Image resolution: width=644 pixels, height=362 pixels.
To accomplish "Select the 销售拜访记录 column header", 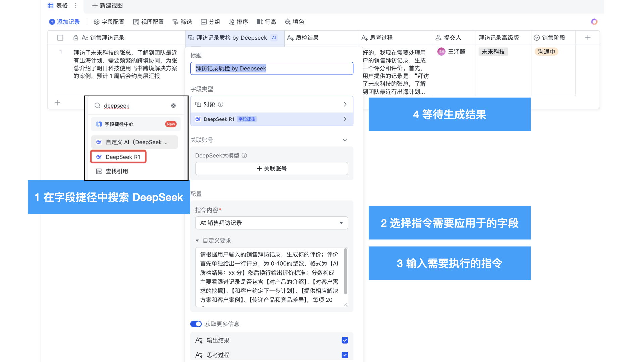I will click(116, 38).
